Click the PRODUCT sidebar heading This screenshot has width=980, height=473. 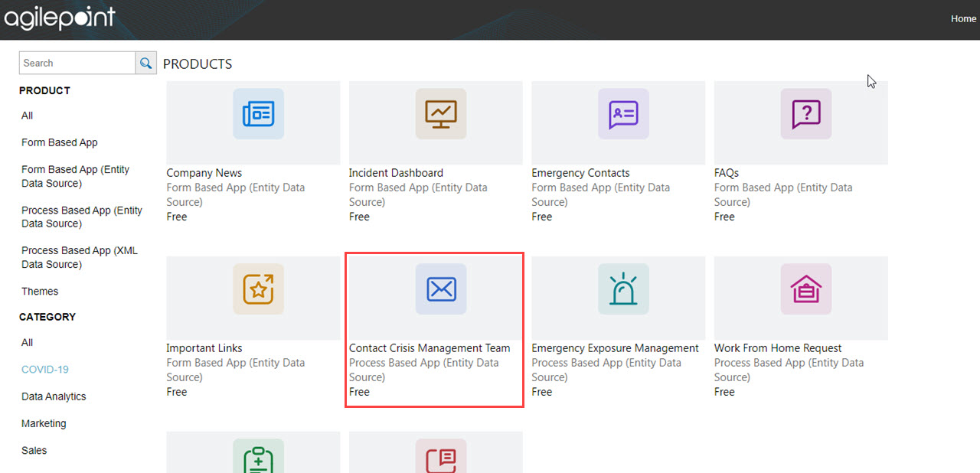pos(44,90)
